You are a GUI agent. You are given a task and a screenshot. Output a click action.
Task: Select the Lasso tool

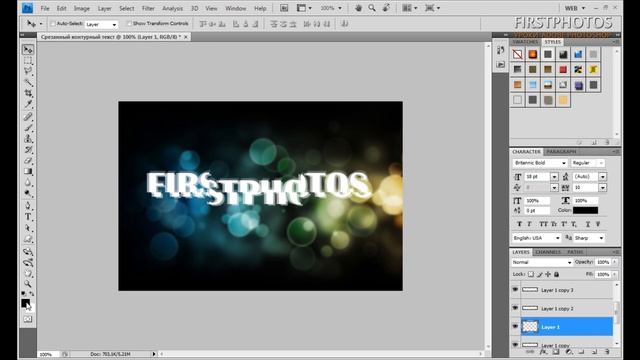[x=28, y=71]
